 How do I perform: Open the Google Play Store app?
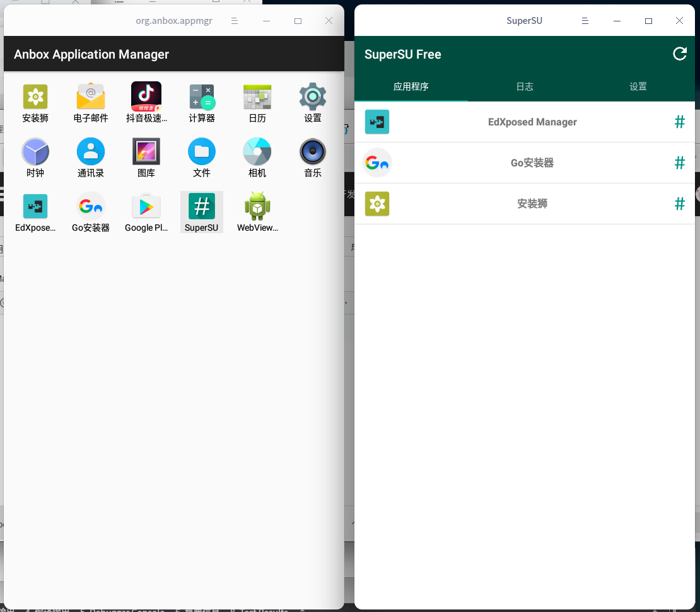point(146,213)
